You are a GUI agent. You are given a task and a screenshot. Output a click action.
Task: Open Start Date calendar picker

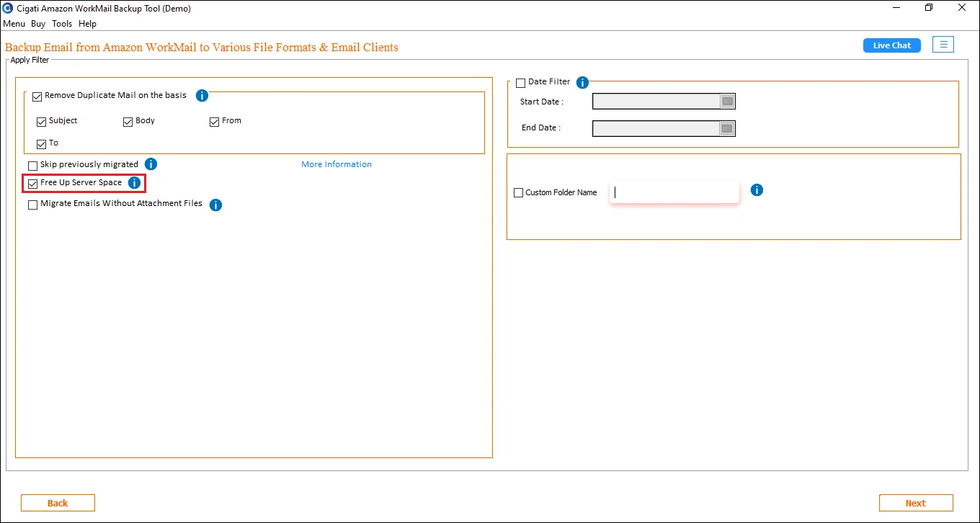(727, 102)
